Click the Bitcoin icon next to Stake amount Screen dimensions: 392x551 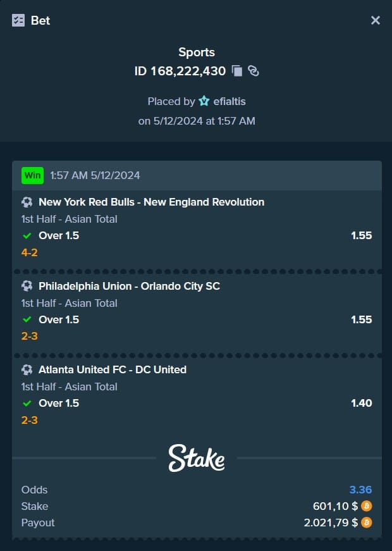coord(367,506)
